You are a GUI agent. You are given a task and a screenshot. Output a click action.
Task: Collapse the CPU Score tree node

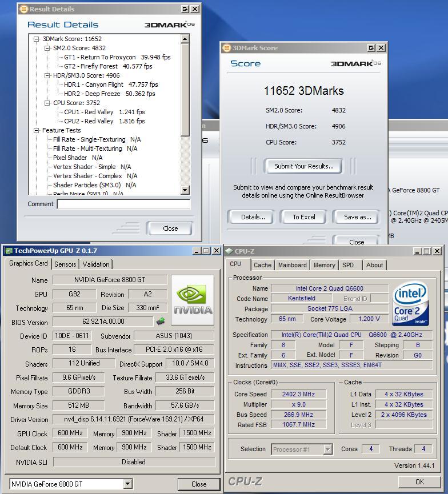point(47,103)
